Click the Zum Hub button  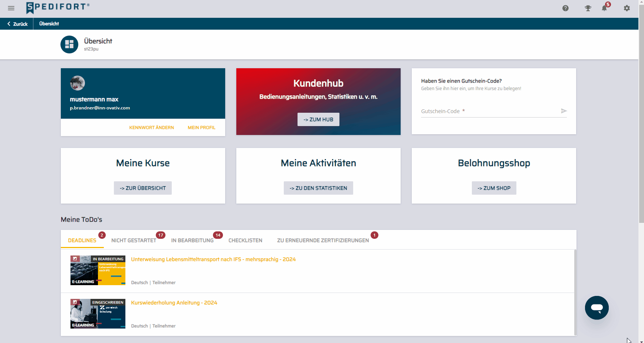318,119
